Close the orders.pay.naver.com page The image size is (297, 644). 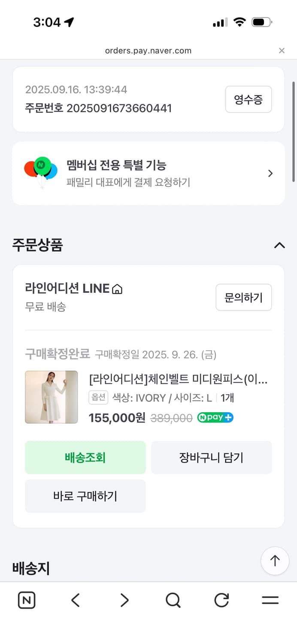[282, 50]
